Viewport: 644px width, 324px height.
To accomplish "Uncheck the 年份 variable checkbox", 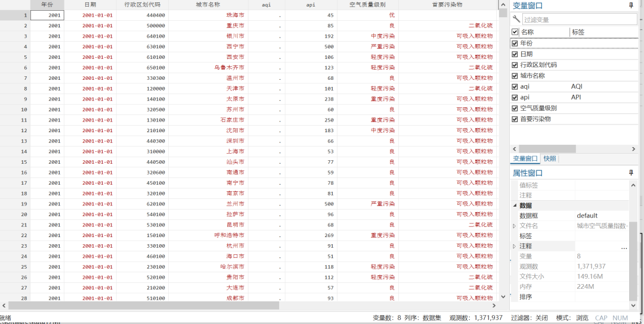I will (515, 43).
